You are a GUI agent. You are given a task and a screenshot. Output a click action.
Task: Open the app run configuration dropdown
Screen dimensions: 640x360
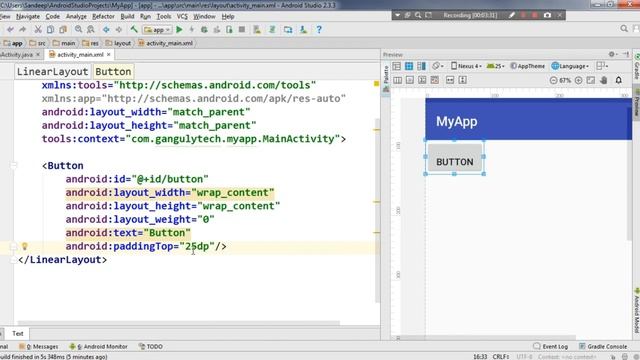[x=157, y=29]
